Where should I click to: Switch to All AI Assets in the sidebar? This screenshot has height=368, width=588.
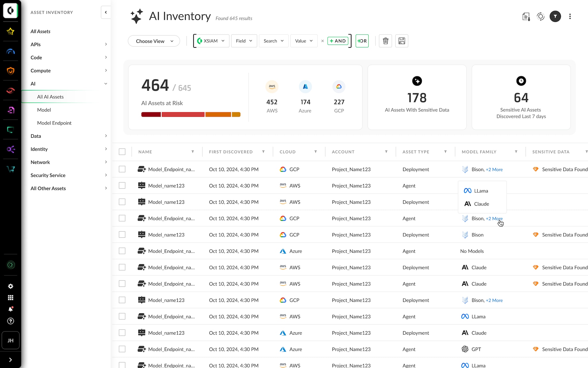(51, 97)
